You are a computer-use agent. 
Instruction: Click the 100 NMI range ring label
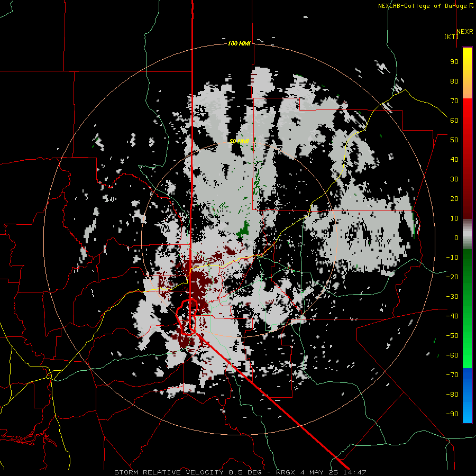tap(239, 43)
